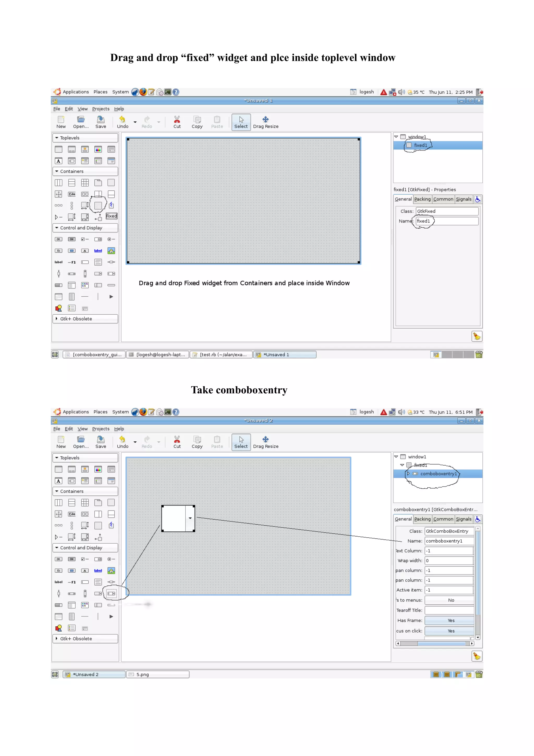Expand comboboxentry1 tree node arrow
This screenshot has width=534, height=756.
click(408, 473)
